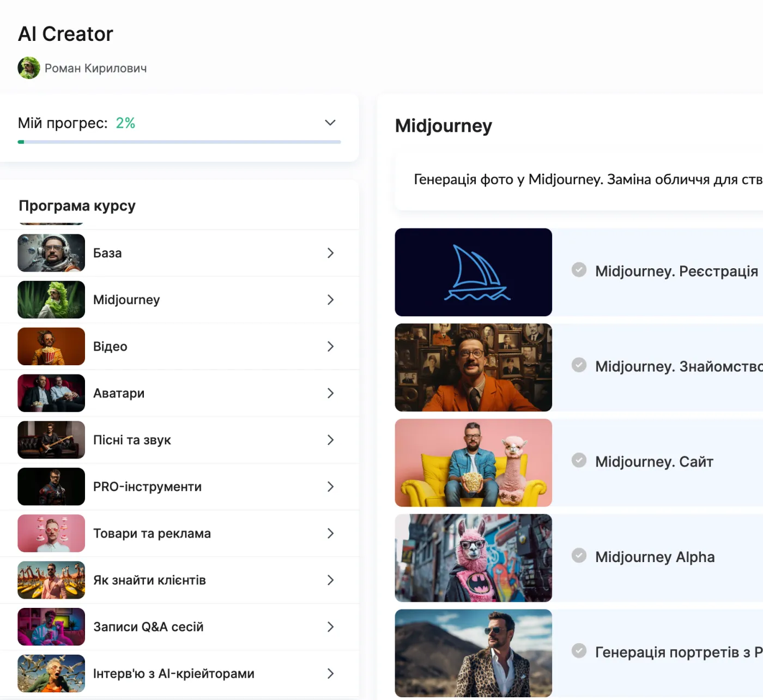Open lesson Генерація портретів

(679, 652)
